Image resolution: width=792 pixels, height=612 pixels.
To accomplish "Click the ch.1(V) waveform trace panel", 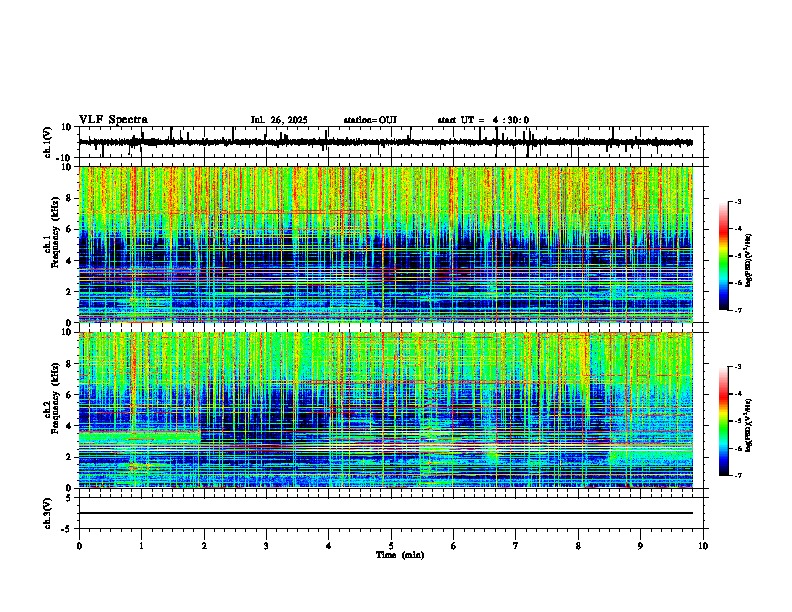I will [391, 142].
